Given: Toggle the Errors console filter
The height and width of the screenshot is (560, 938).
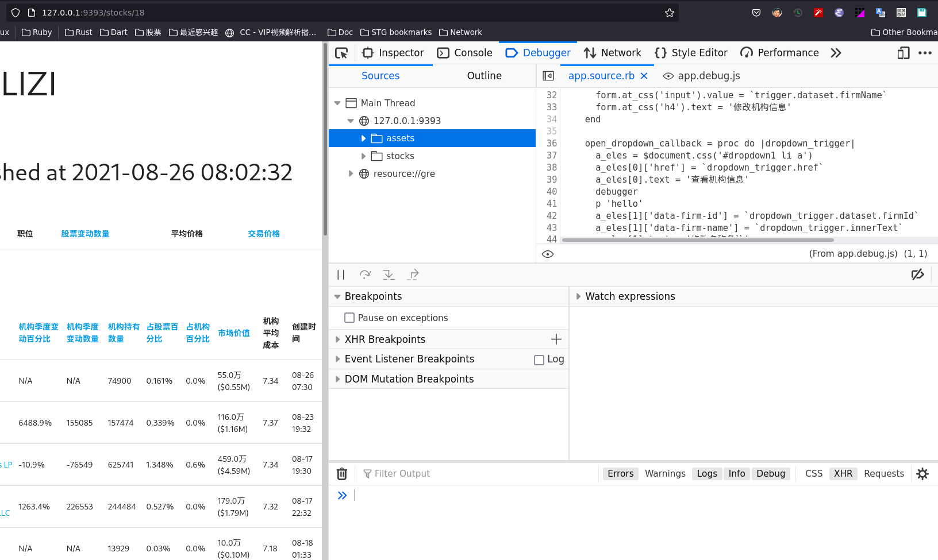Looking at the screenshot, I should coord(621,474).
